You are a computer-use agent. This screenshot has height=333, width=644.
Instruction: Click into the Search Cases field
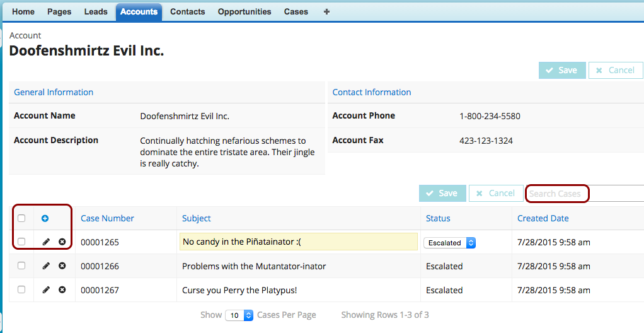pyautogui.click(x=556, y=194)
